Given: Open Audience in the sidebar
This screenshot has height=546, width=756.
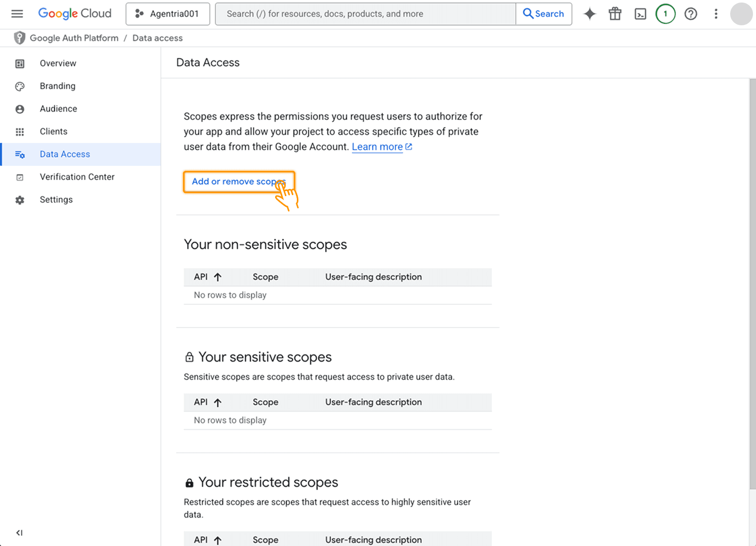Looking at the screenshot, I should tap(80, 109).
